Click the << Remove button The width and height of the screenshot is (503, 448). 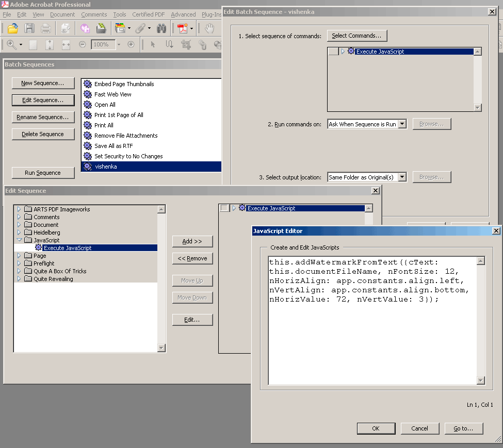[192, 258]
